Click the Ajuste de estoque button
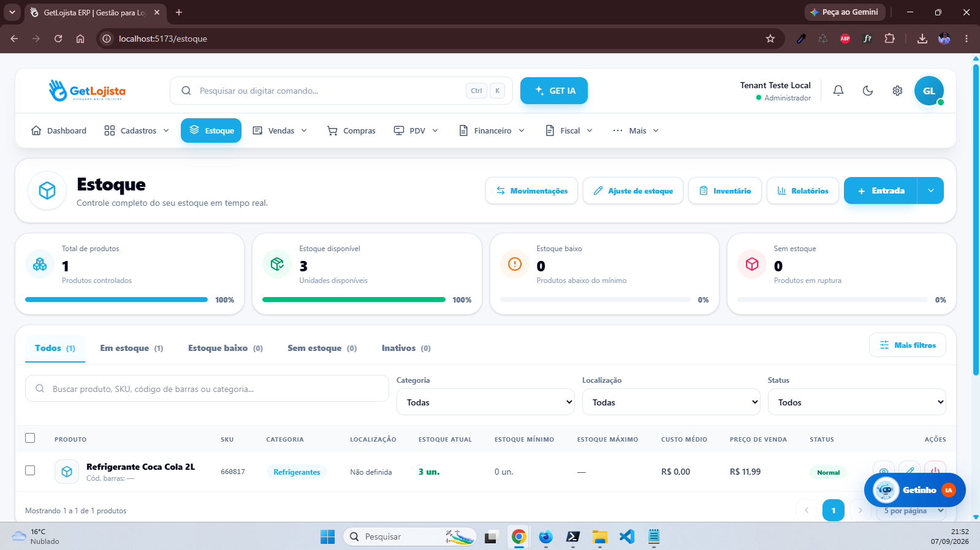Viewport: 980px width, 550px height. (633, 190)
